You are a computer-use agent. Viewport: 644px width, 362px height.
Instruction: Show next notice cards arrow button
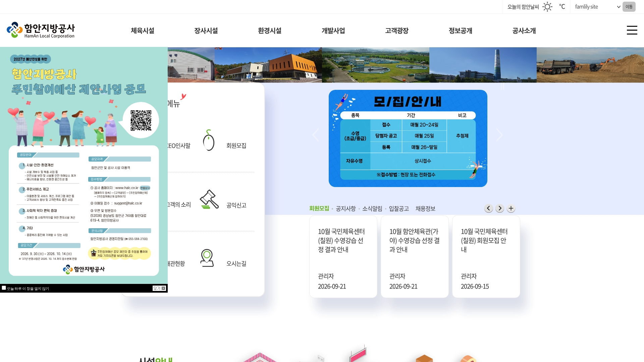pyautogui.click(x=500, y=208)
